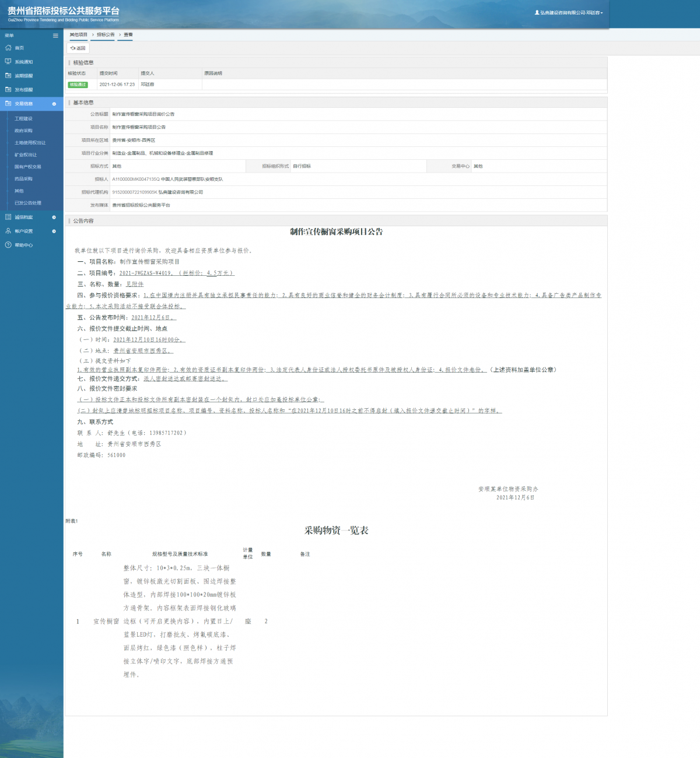The height and width of the screenshot is (758, 700).
Task: Select 土地使用权出让 in the sidebar
Action: (30, 143)
